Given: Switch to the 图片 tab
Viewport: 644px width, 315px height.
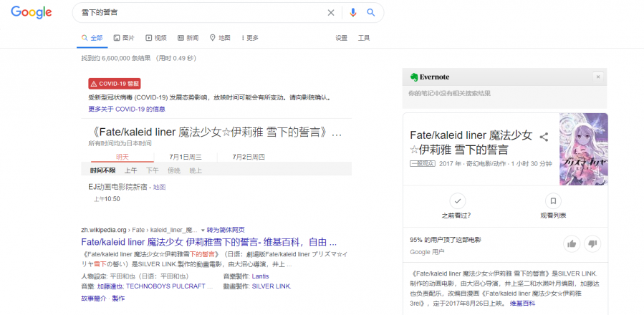Looking at the screenshot, I should [124, 38].
